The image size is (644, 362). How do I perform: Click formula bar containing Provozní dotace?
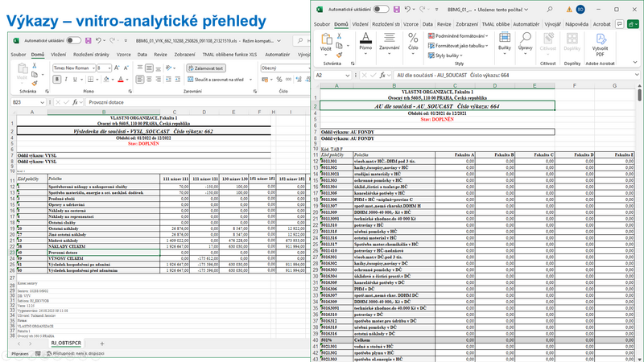197,102
